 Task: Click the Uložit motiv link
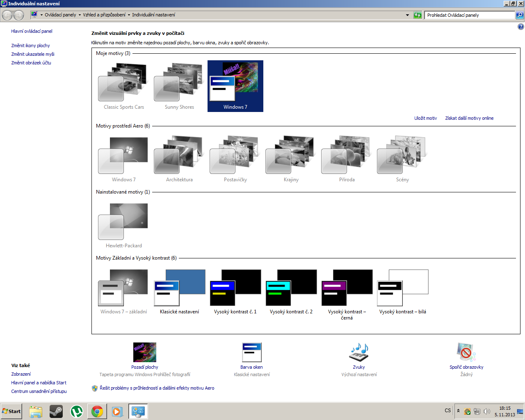click(425, 118)
